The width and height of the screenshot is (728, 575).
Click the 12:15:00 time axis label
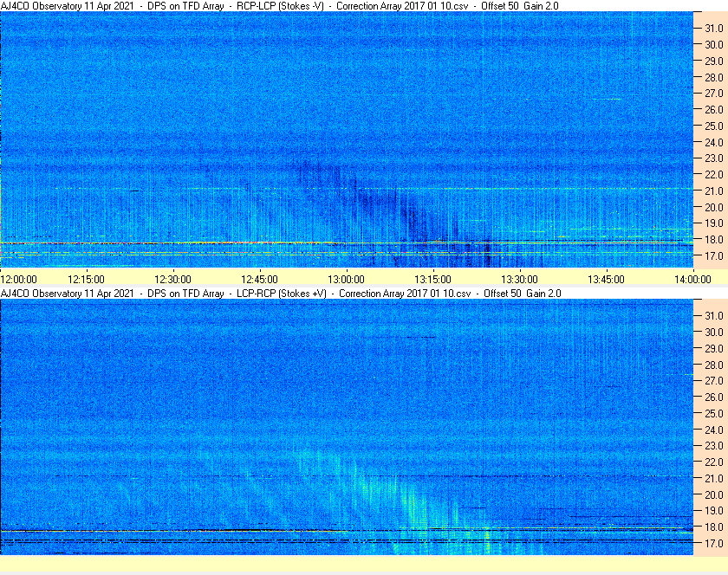point(87,280)
